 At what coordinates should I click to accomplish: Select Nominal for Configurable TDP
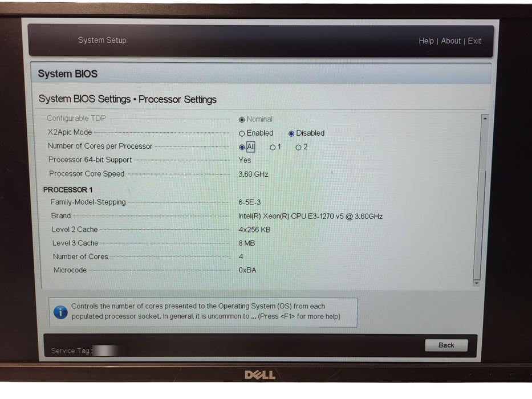242,120
